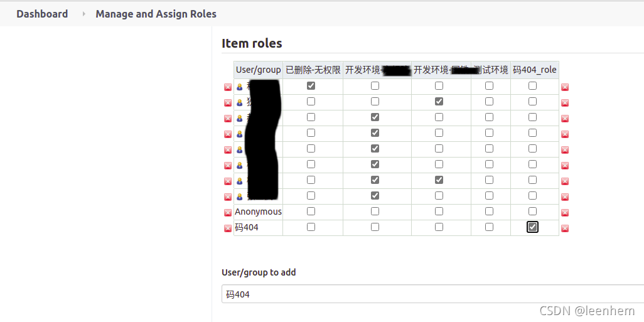
Task: Check 测试环境 for user 码404
Action: [x=489, y=227]
